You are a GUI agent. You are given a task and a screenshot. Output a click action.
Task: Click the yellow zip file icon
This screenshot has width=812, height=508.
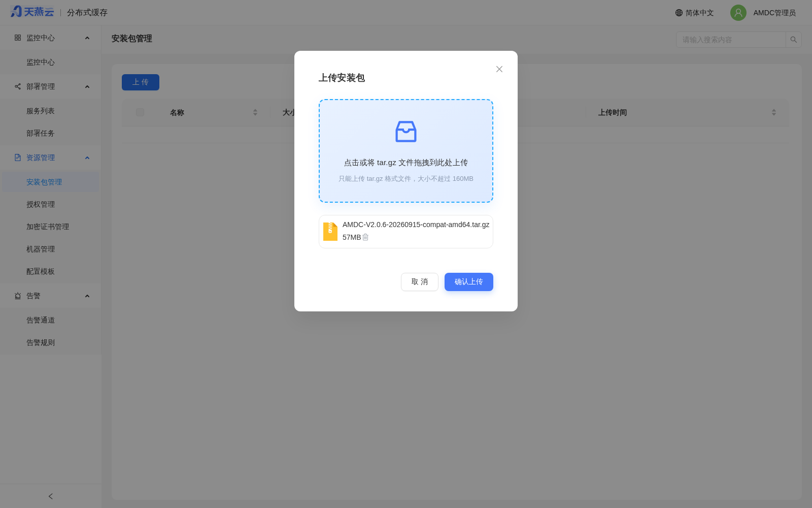[x=330, y=232]
